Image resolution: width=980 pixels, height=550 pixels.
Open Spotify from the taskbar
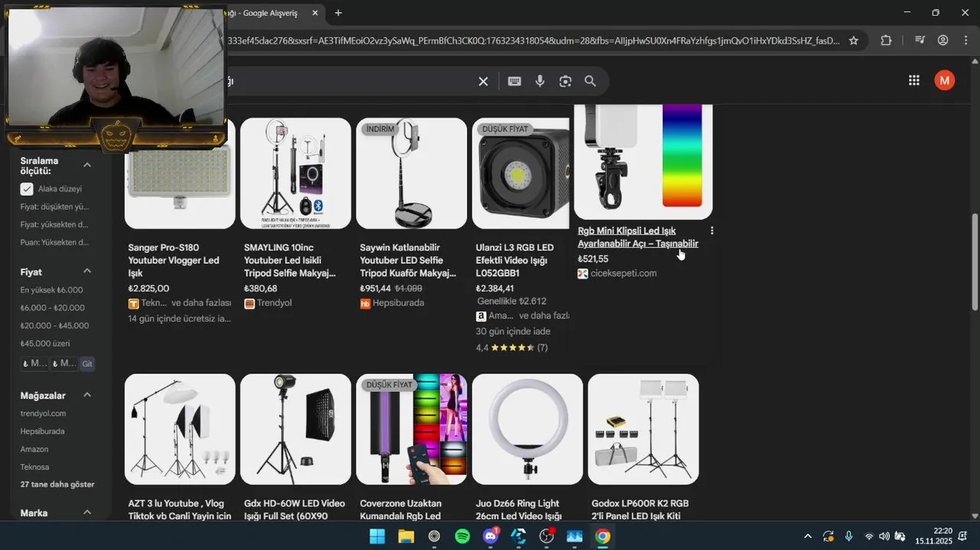coord(462,536)
